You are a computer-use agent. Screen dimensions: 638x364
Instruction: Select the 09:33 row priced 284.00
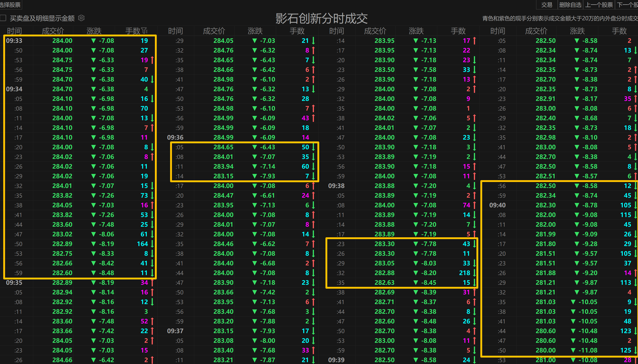click(x=62, y=41)
